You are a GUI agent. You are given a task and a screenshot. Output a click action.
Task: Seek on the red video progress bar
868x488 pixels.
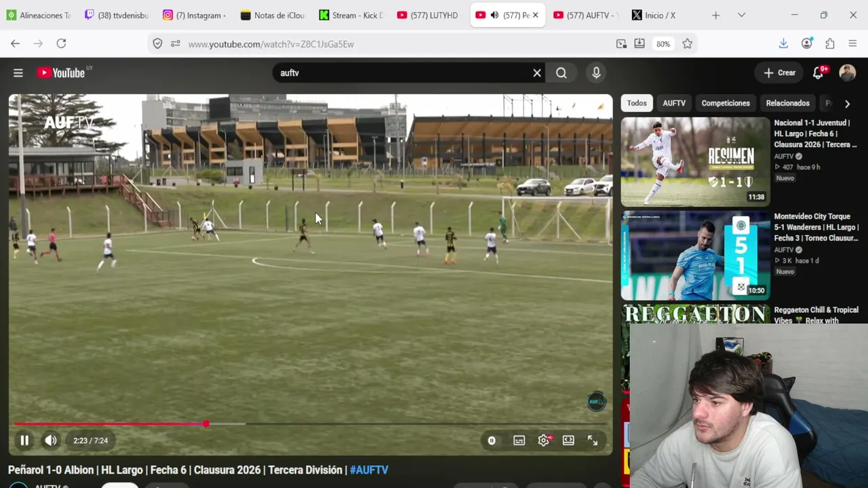click(x=310, y=424)
